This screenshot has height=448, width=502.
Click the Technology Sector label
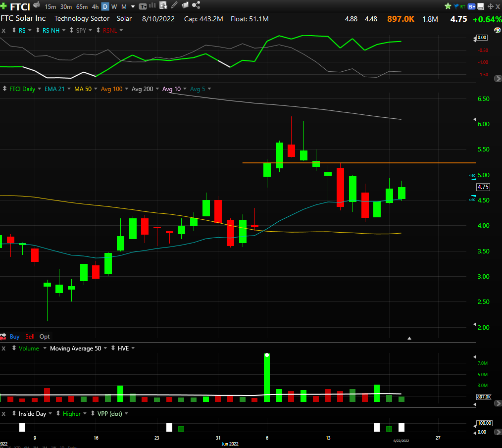click(x=82, y=19)
